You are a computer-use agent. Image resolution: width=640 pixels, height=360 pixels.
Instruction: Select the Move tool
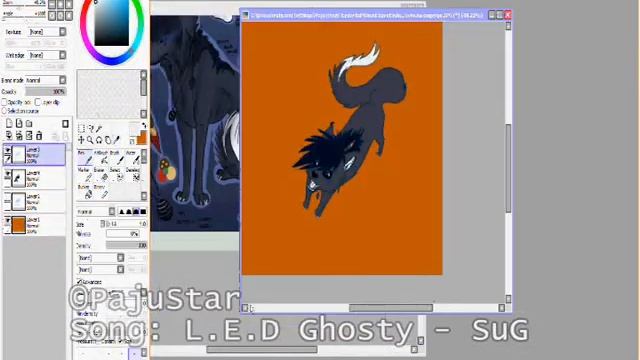[81, 140]
